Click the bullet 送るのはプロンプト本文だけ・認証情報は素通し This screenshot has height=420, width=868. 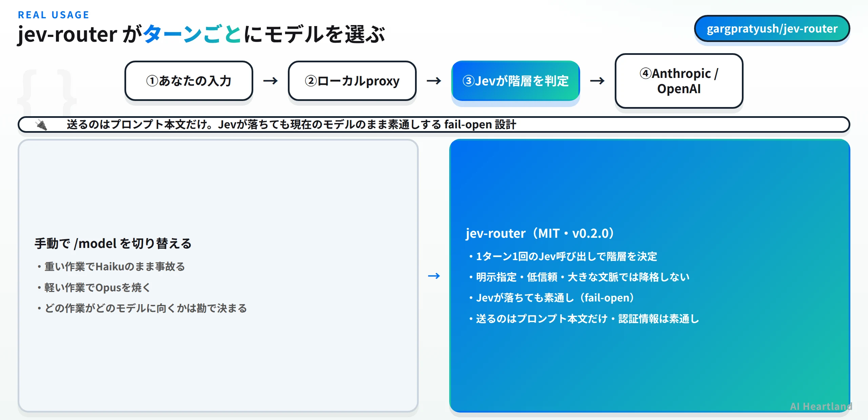(x=584, y=319)
